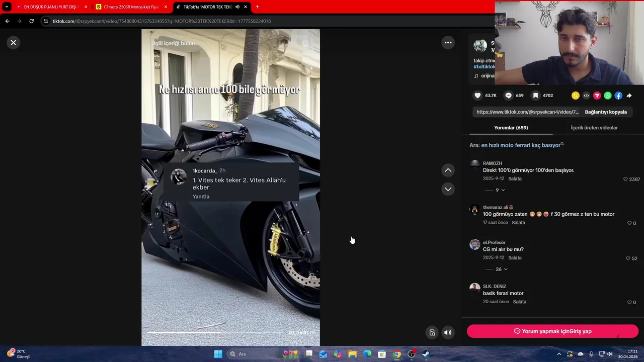Open el.Profesör commenter profile name

[x=494, y=242]
